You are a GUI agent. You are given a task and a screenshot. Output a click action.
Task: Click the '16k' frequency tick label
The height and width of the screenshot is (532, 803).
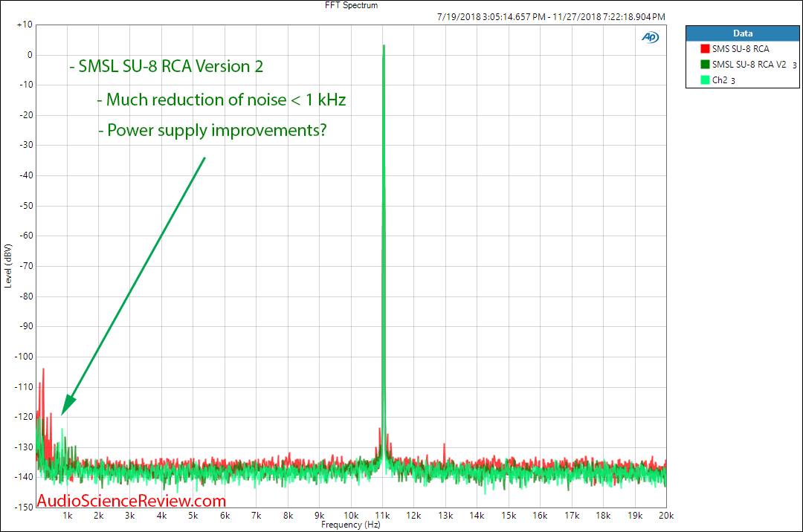pyautogui.click(x=540, y=516)
